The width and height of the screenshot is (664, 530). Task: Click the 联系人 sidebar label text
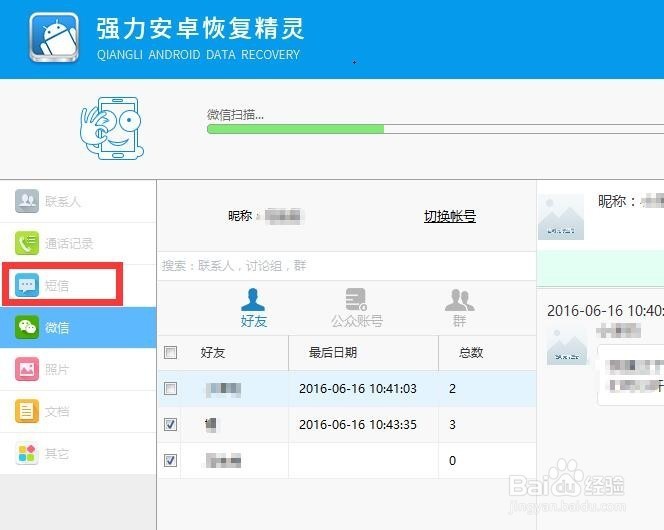pos(63,202)
